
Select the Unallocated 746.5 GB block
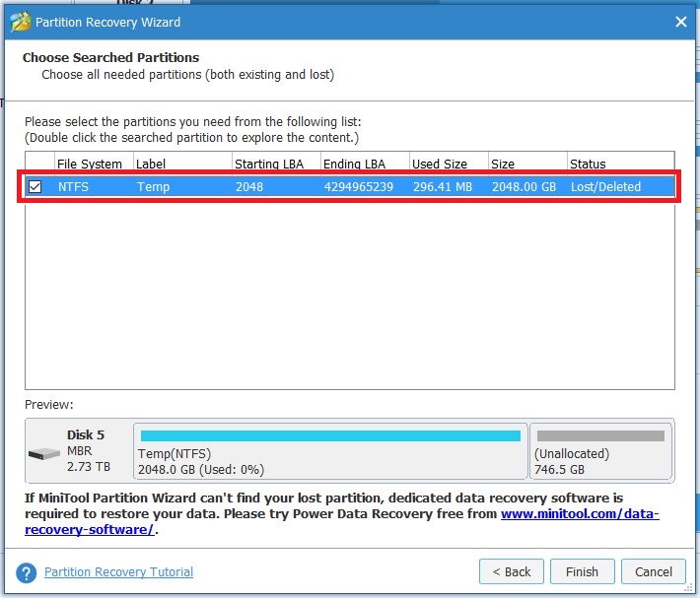(600, 451)
